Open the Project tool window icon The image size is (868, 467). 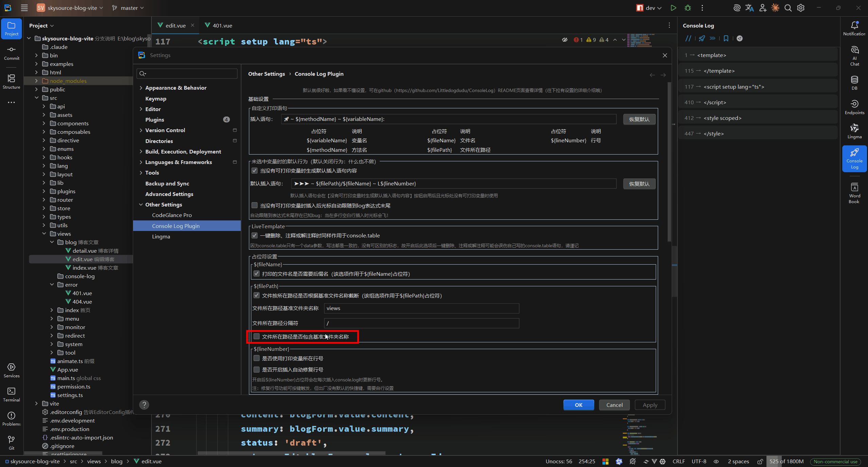tap(12, 29)
